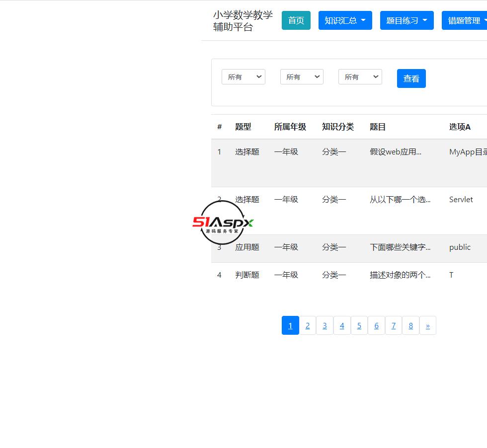Go to page 2 of results
The height and width of the screenshot is (448, 487).
pyautogui.click(x=308, y=325)
